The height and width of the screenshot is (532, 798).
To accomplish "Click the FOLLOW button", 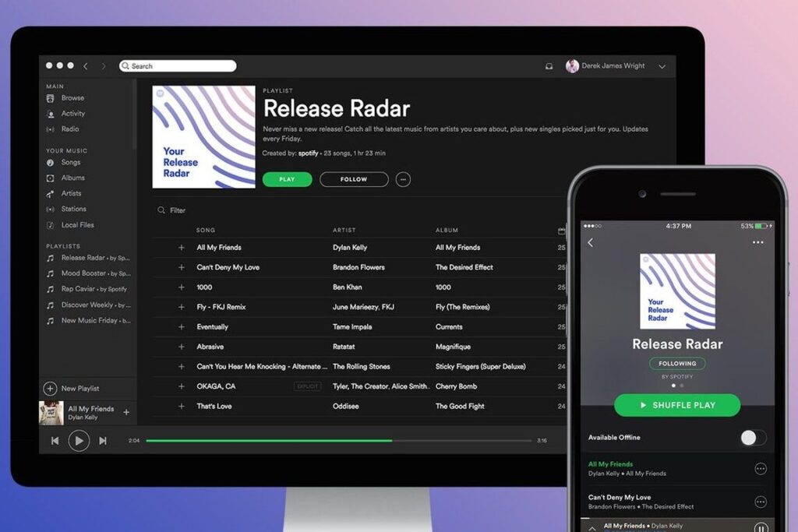I will (354, 179).
